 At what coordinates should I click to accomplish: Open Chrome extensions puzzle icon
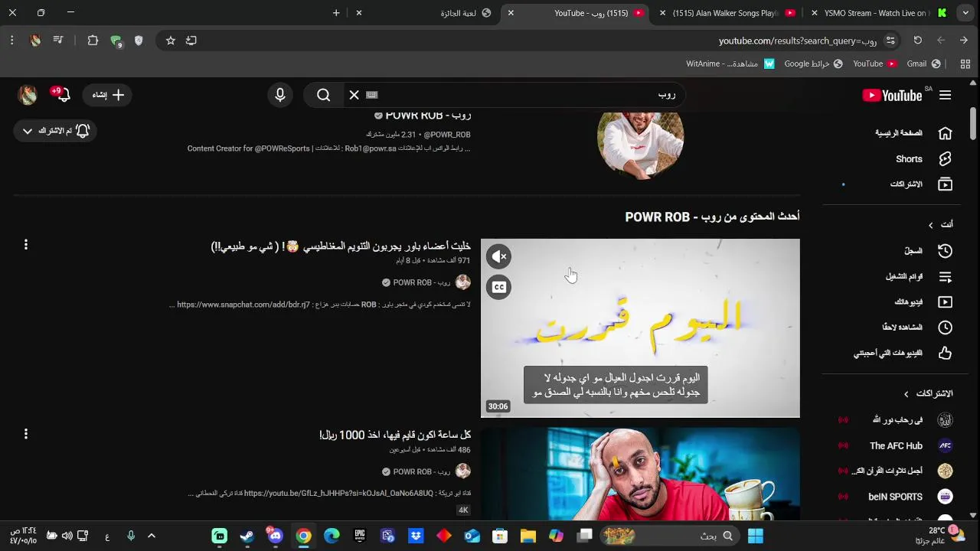point(93,41)
